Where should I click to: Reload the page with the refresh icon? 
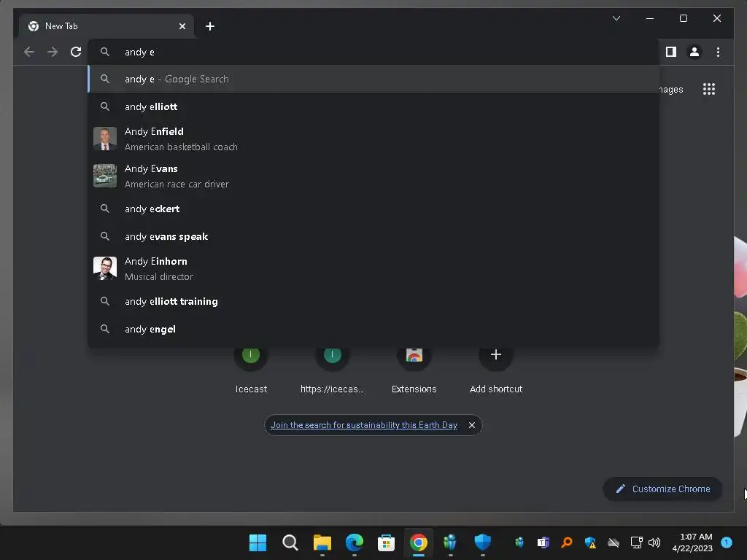coord(76,52)
